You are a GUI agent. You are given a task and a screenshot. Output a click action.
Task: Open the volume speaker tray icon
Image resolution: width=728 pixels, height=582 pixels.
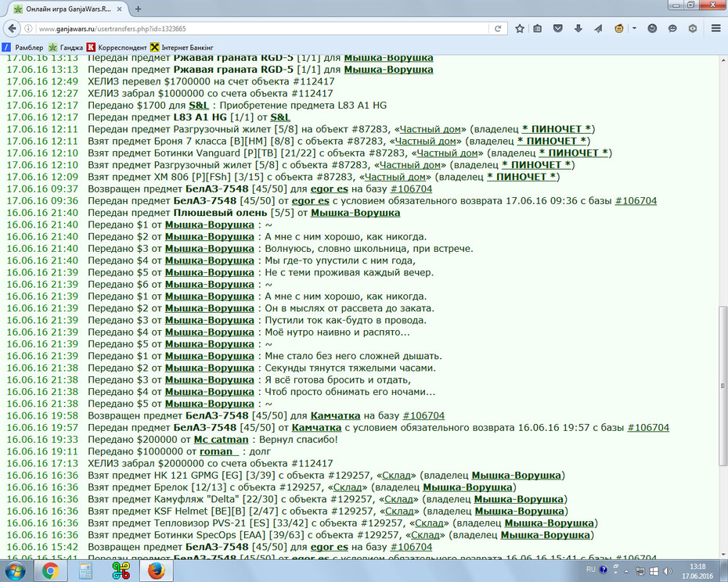(x=667, y=571)
